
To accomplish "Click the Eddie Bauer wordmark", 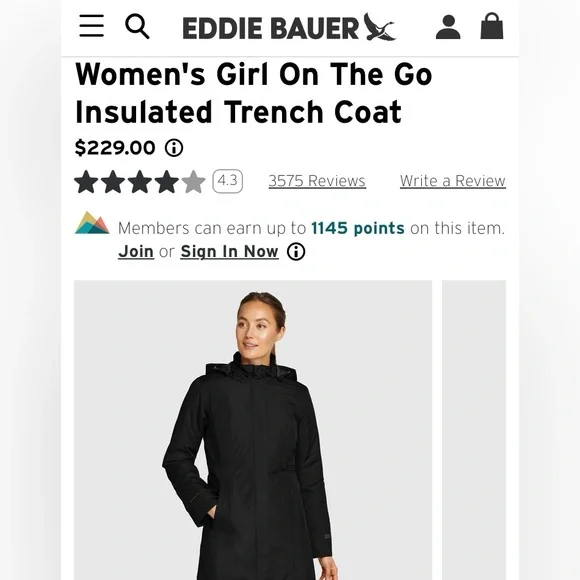I will pyautogui.click(x=271, y=28).
